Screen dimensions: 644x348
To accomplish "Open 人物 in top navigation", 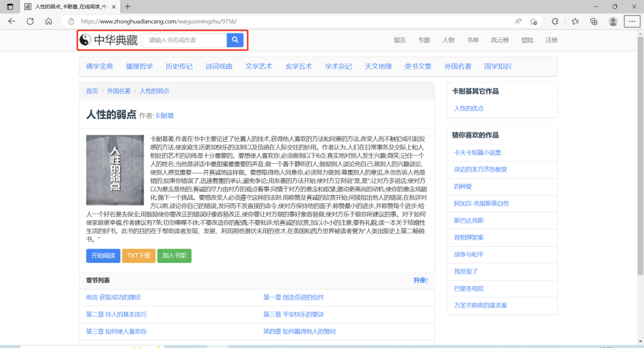I will tap(448, 40).
